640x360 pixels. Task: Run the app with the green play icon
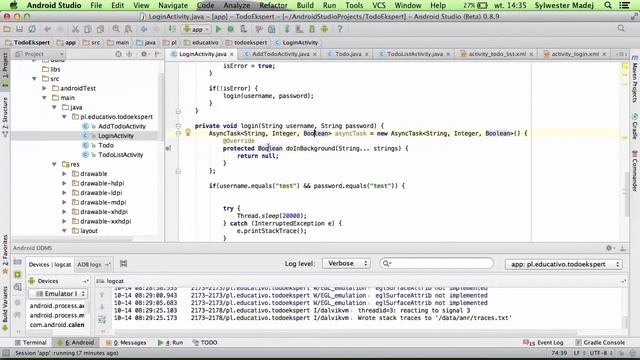pyautogui.click(x=218, y=29)
